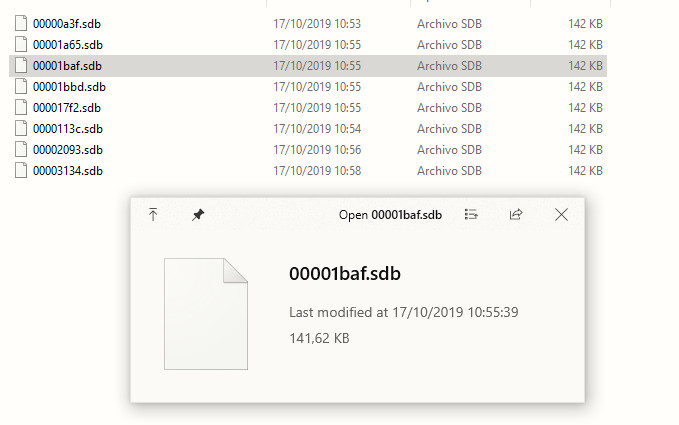Click Open 00001baf.sdb button
This screenshot has width=679, height=425.
point(390,215)
